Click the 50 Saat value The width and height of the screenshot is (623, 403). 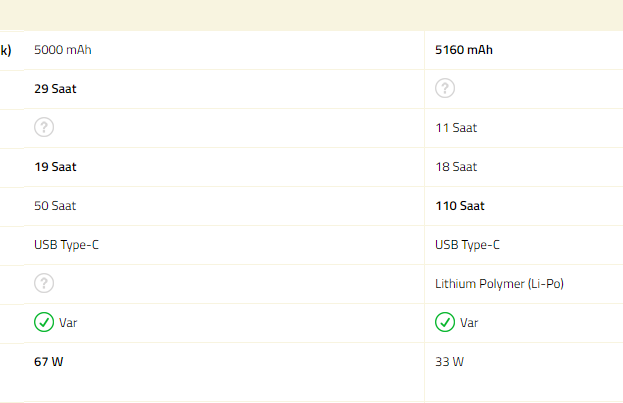click(55, 205)
